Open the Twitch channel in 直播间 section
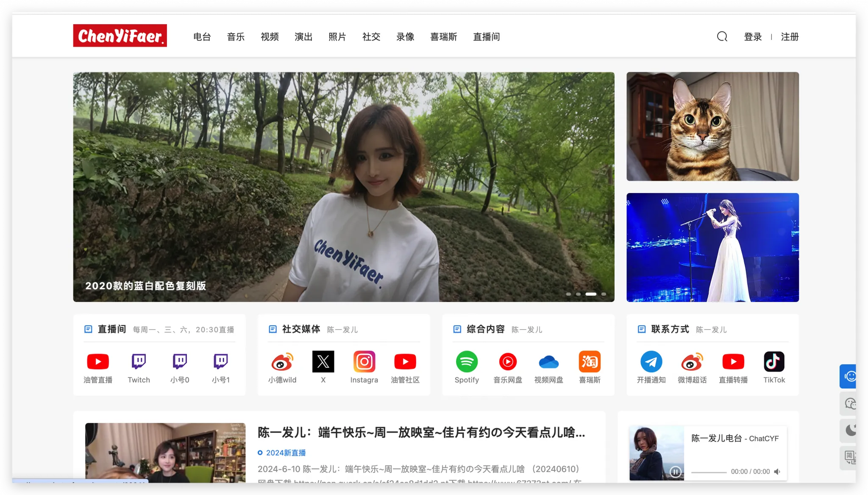 click(x=139, y=361)
